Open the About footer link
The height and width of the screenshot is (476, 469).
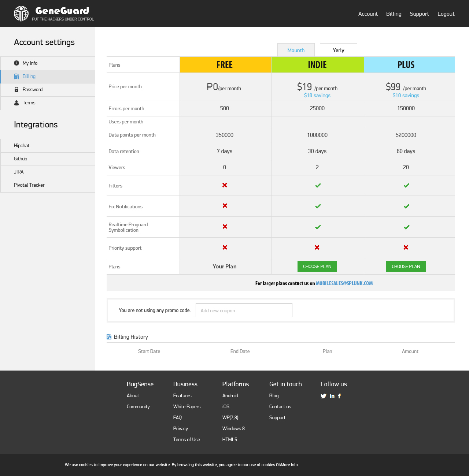133,396
